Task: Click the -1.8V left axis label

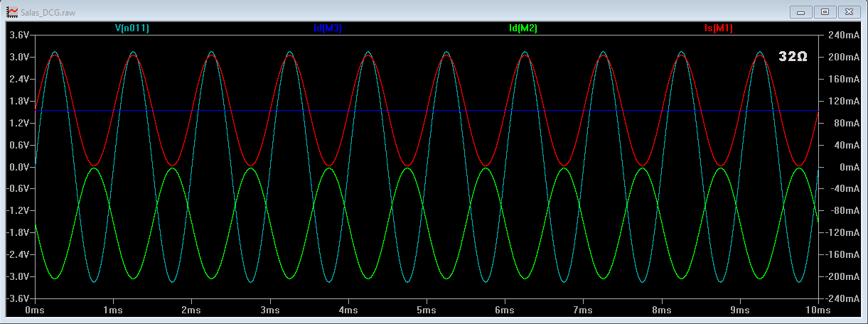Action: click(18, 232)
